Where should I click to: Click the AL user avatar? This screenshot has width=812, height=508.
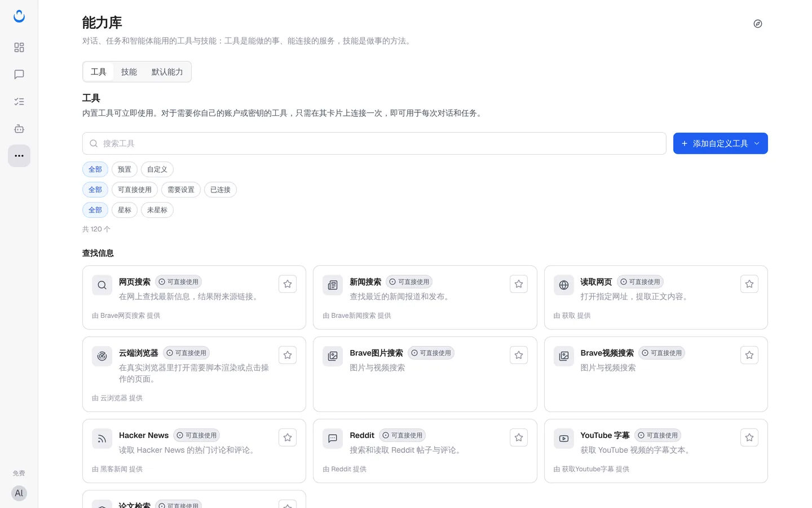click(19, 493)
